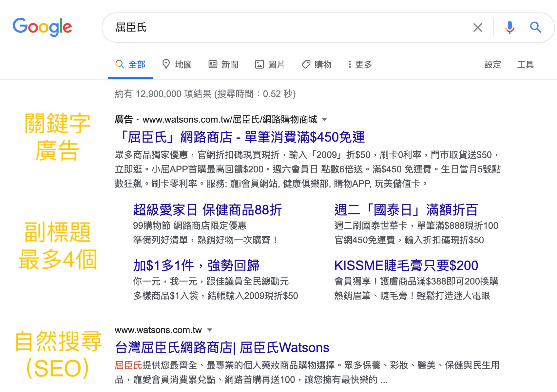The image size is (557, 392).
Task: Open the 工具 search tools
Action: coord(526,65)
